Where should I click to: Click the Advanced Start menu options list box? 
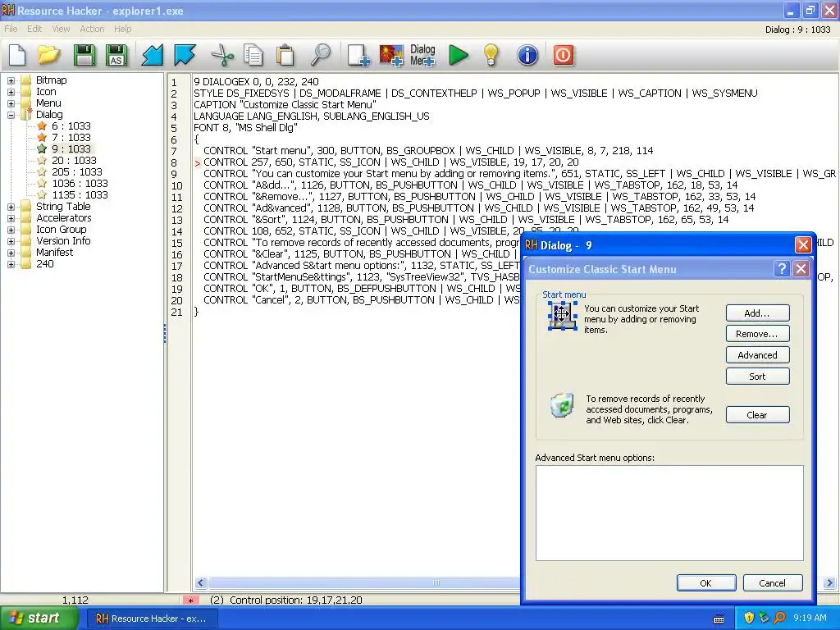coord(669,513)
